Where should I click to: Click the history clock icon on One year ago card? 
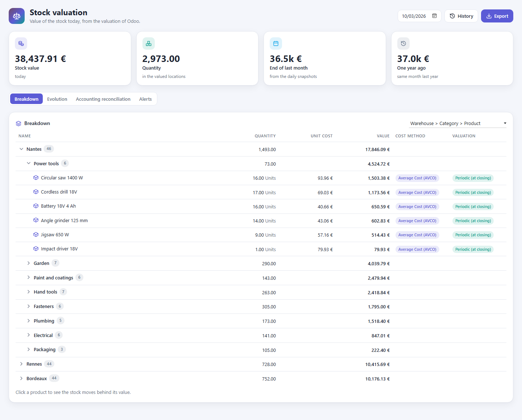point(403,43)
